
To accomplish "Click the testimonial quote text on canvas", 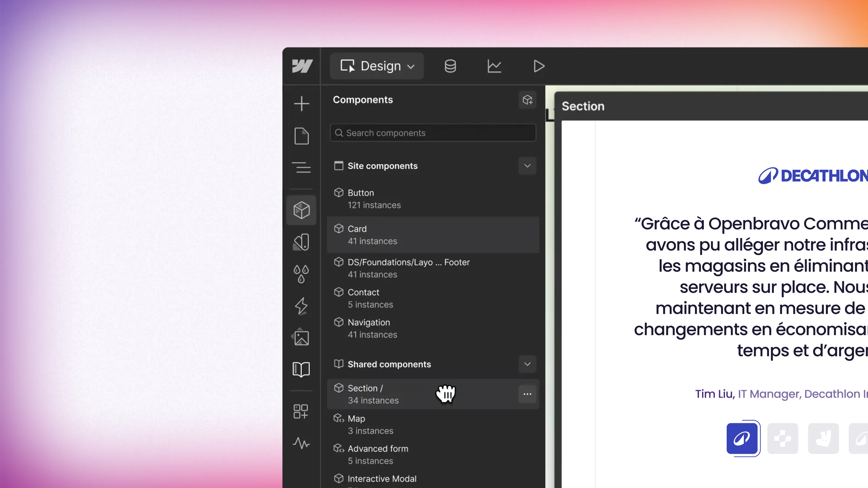I will [751, 287].
